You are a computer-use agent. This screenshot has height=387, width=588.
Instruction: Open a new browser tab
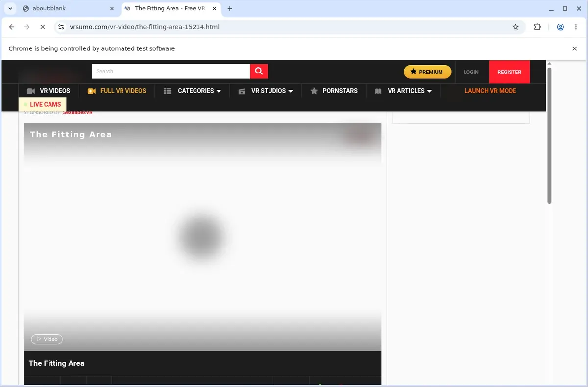click(230, 8)
